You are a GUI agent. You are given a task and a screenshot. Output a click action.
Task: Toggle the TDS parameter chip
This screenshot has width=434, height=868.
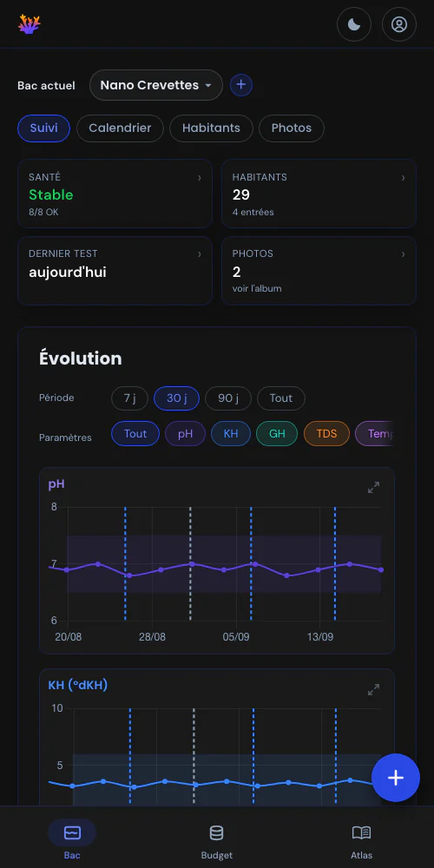pos(326,434)
